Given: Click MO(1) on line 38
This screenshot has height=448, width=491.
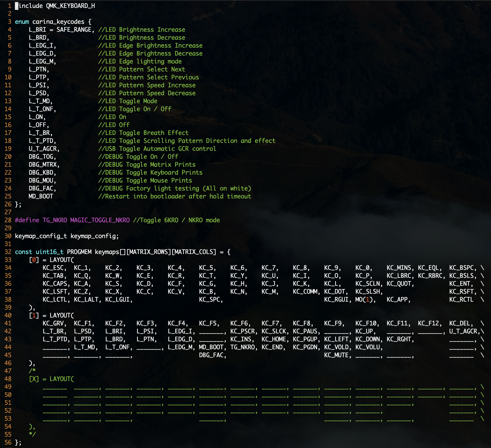Looking at the screenshot, I should pos(364,299).
